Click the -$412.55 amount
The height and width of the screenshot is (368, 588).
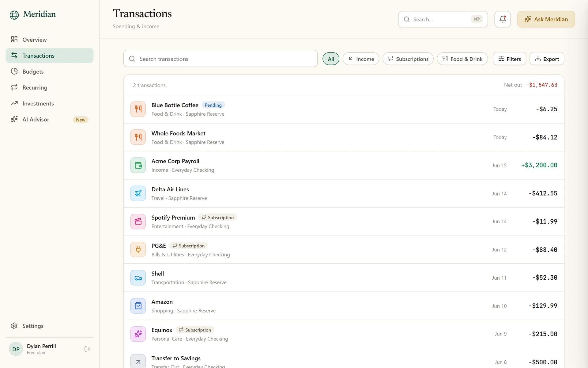(x=543, y=194)
